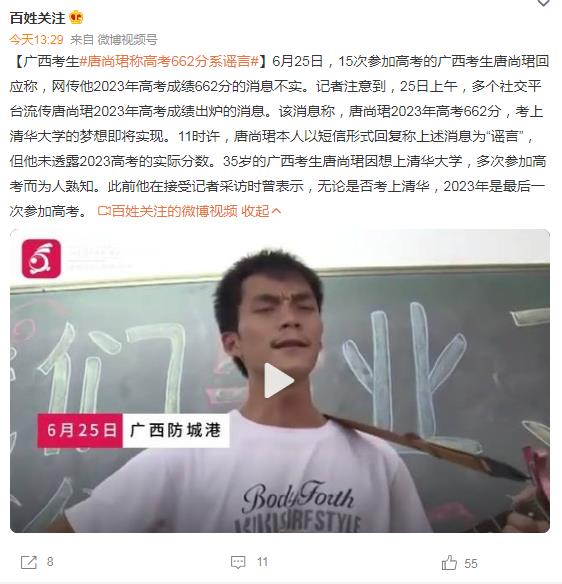Click the red rabbit logo on video
The width and height of the screenshot is (562, 584).
(x=41, y=259)
